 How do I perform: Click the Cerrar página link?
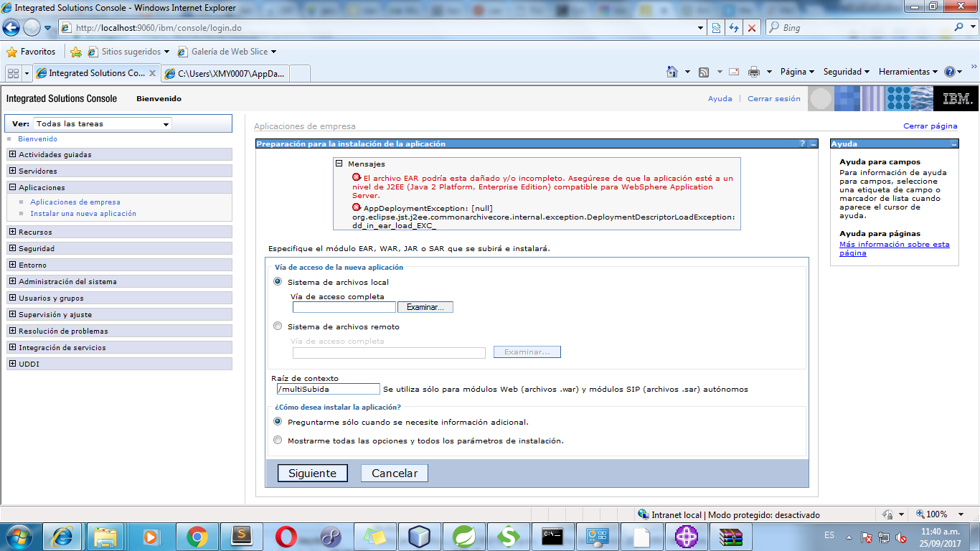point(930,126)
